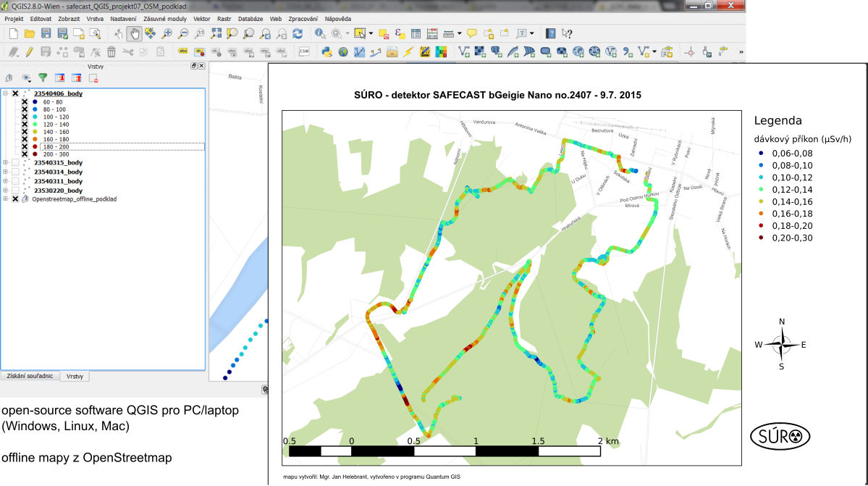
Task: Expand the 23530220_body layer
Action: pos(6,190)
